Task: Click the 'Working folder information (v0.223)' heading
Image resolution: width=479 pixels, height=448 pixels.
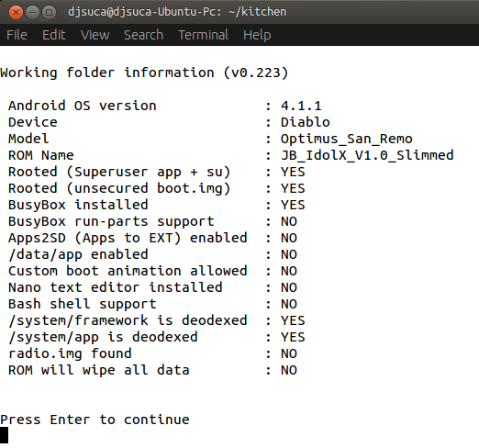Action: pos(144,73)
